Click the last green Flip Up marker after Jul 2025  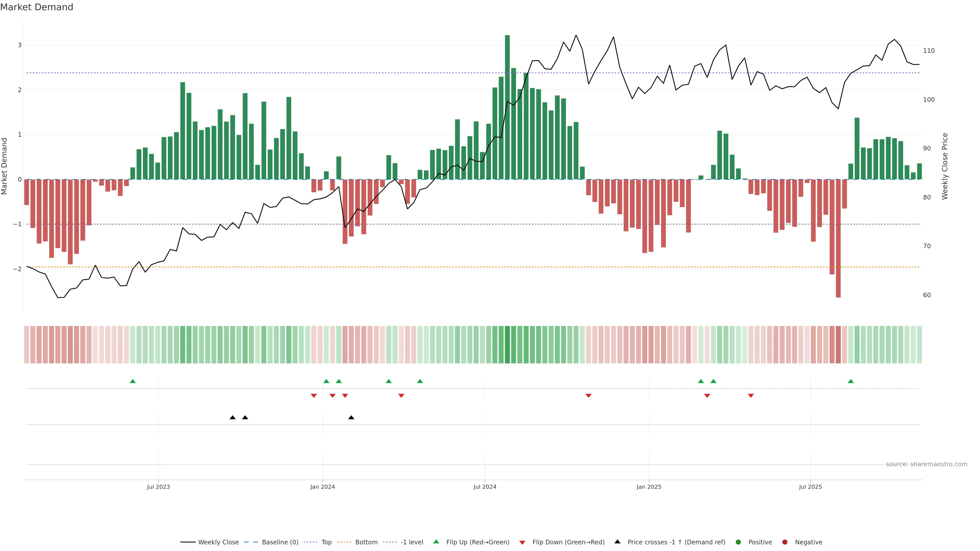pos(851,381)
